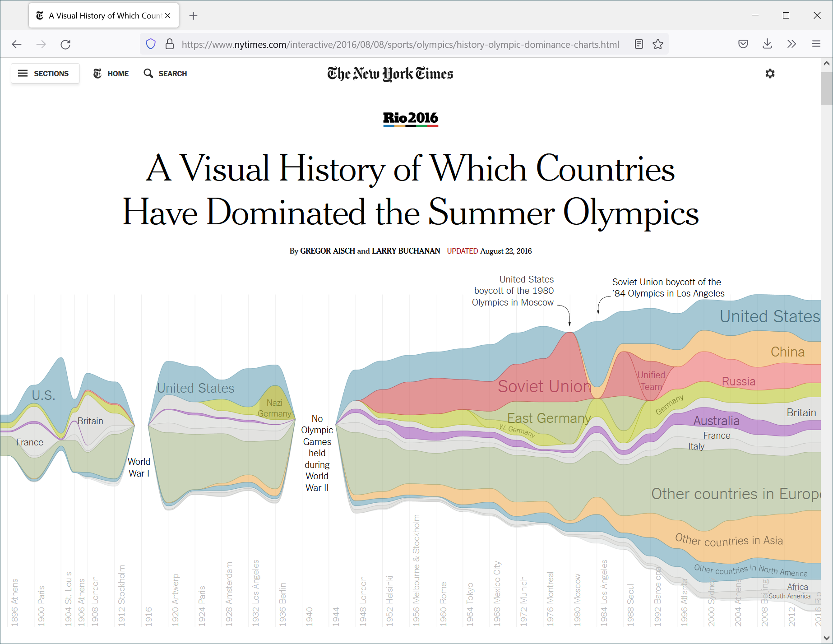Expand more tools chevron overflow
This screenshot has width=833, height=644.
coord(791,44)
